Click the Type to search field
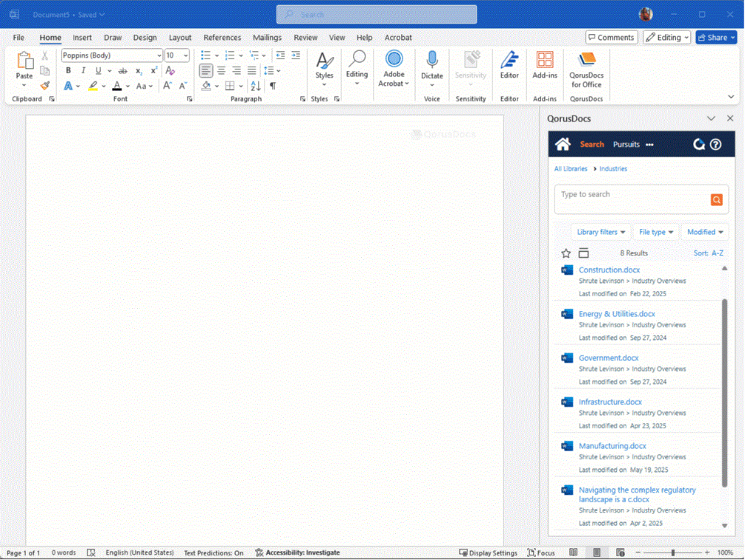The image size is (745, 560). tap(630, 195)
